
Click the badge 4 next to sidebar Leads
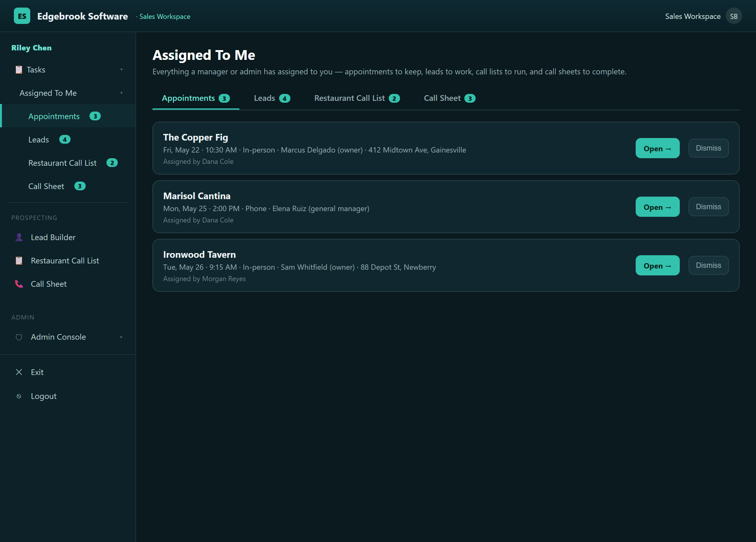pyautogui.click(x=65, y=139)
